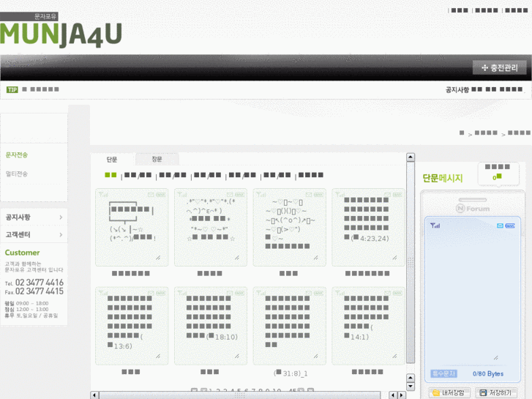Viewport: 532px width, 399px height.
Task: Click the 31:8)_1 caption text
Action: point(290,373)
